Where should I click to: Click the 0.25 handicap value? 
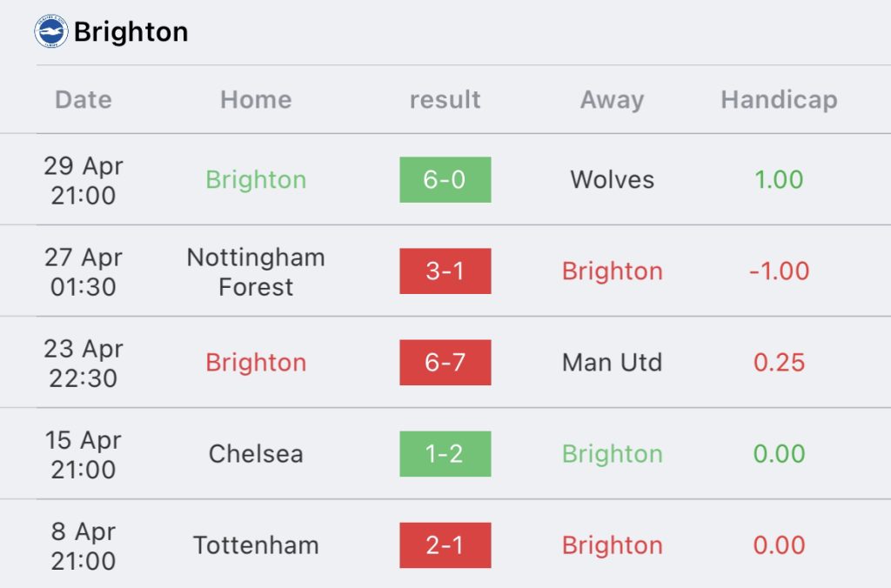[779, 363]
